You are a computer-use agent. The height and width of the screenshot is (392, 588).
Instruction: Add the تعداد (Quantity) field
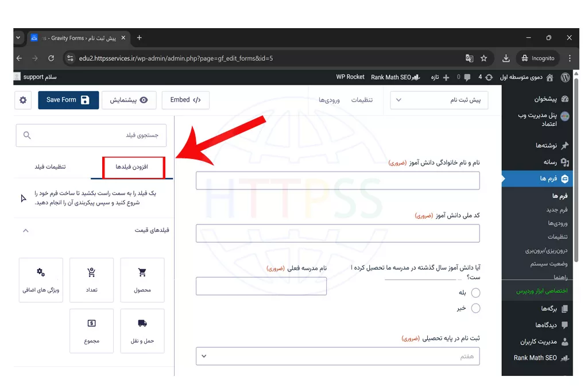click(x=91, y=280)
